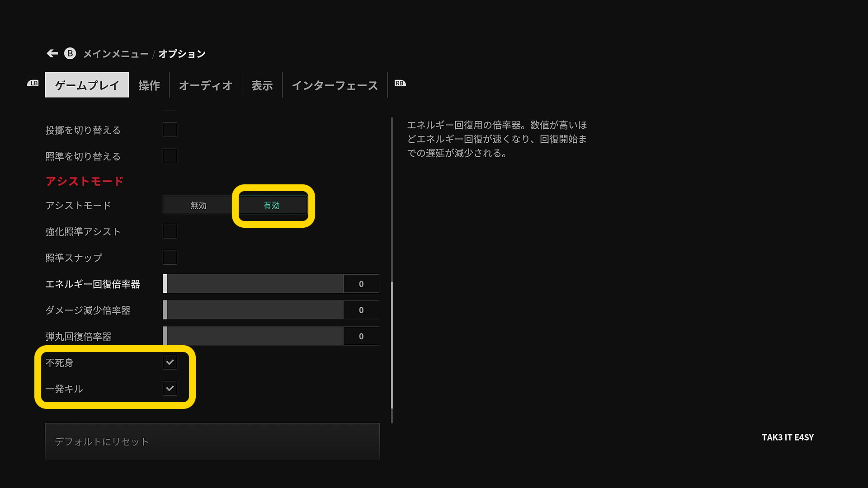The width and height of the screenshot is (868, 488).
Task: Set アシストモード to 有効
Action: pos(272,205)
